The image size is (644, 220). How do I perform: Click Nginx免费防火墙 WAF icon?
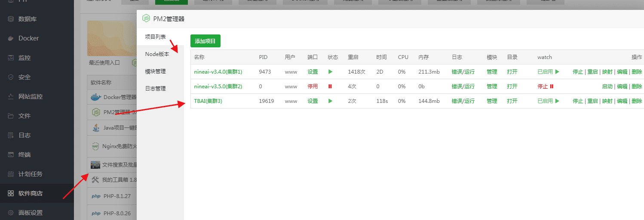point(95,146)
